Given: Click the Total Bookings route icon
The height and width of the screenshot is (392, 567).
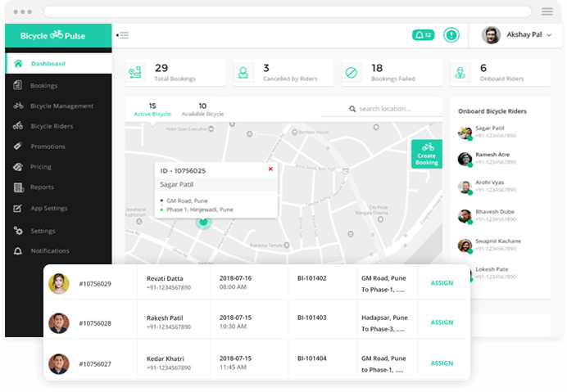Looking at the screenshot, I should 135,73.
